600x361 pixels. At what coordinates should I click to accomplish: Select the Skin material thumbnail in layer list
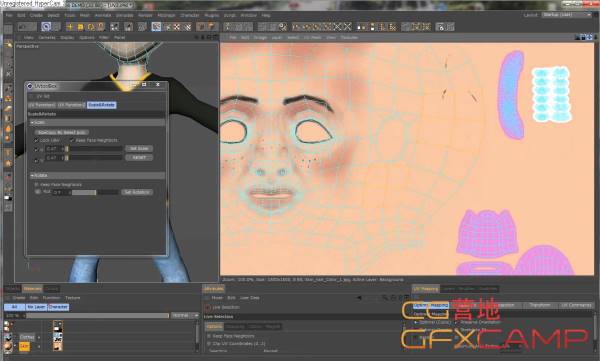coord(8,346)
